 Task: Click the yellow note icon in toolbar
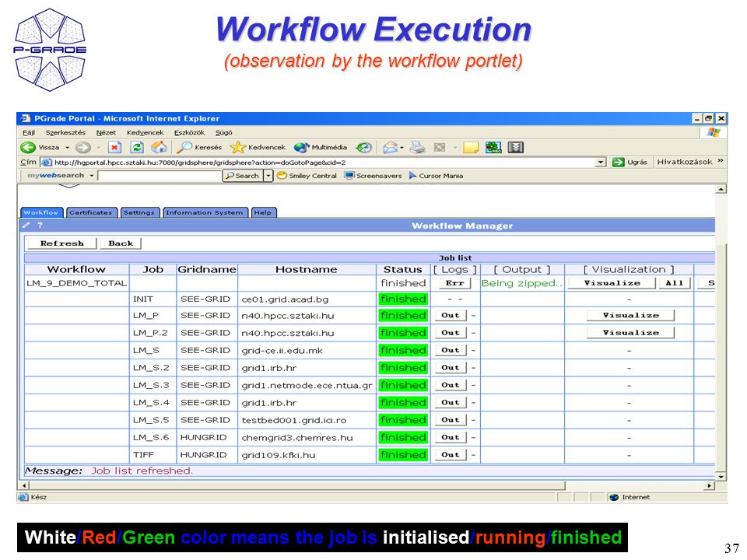click(471, 148)
